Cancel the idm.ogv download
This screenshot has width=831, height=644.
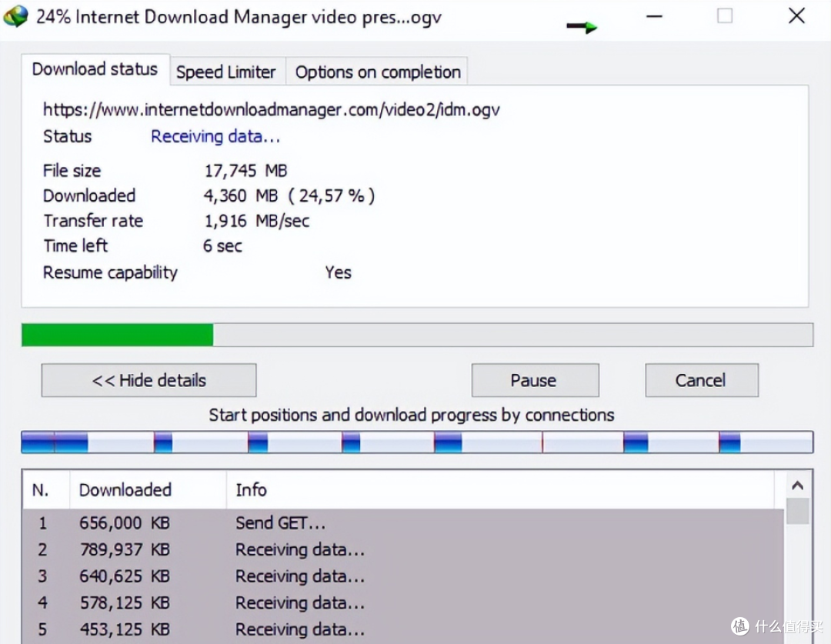pos(701,380)
